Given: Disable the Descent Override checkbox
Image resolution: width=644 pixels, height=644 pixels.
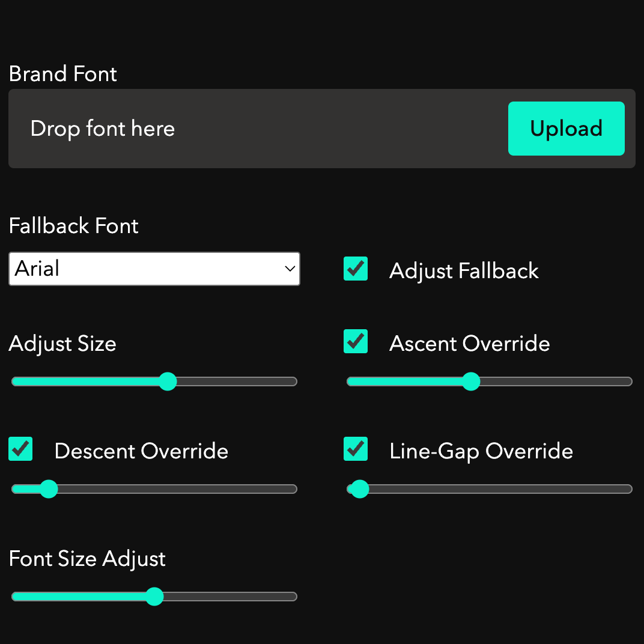Looking at the screenshot, I should (x=20, y=449).
